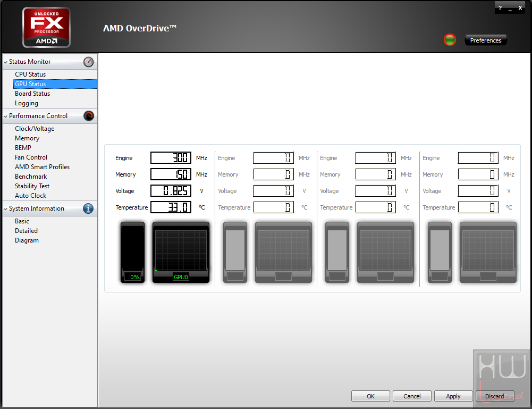532x409 pixels.
Task: Collapse the Status Monitor section
Action: click(5, 62)
